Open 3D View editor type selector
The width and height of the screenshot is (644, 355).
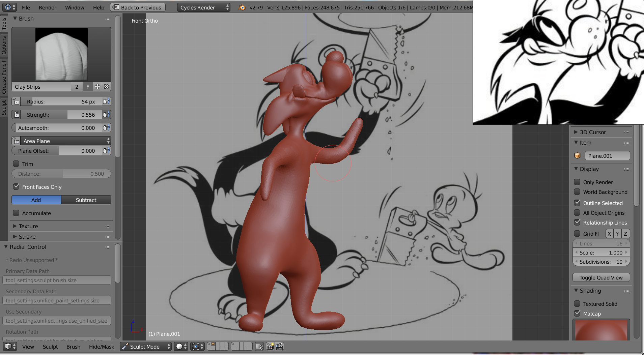tap(10, 347)
